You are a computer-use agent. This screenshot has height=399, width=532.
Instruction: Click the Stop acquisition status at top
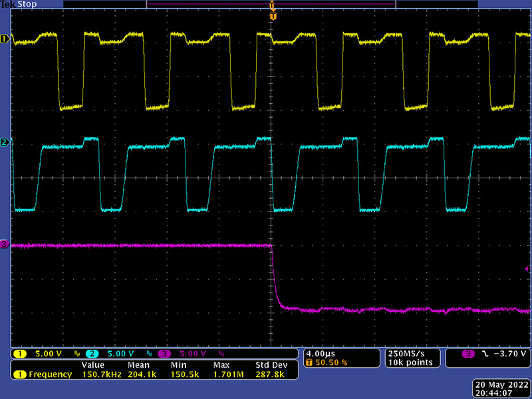click(28, 5)
